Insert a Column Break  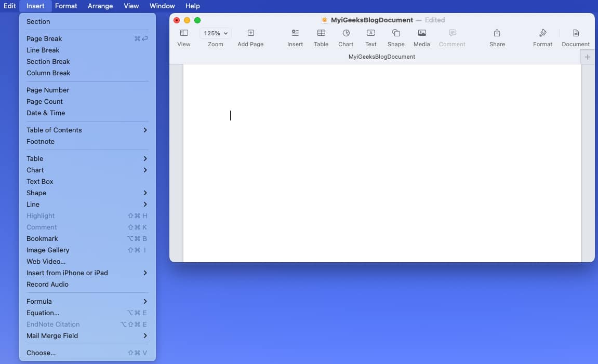(87, 73)
